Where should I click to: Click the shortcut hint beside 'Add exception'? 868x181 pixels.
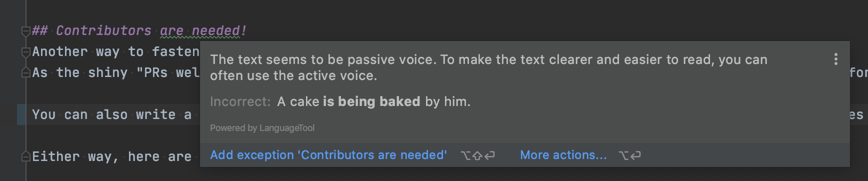477,155
